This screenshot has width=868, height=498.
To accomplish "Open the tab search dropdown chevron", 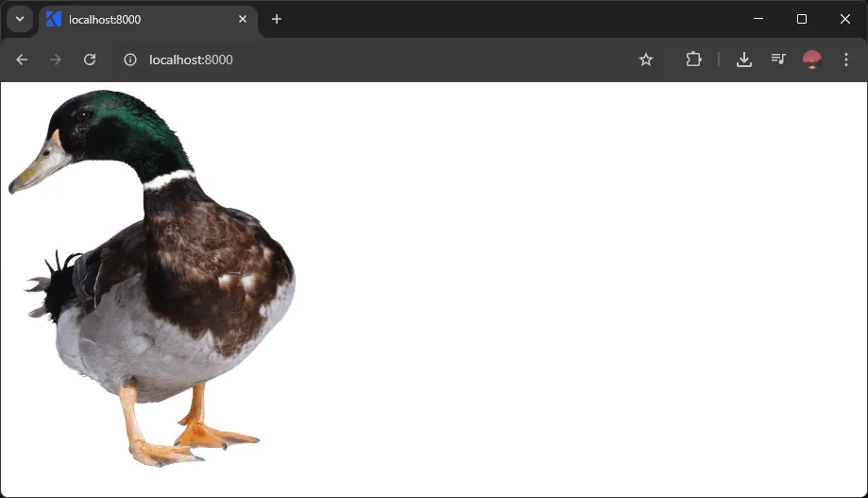I will [x=20, y=19].
